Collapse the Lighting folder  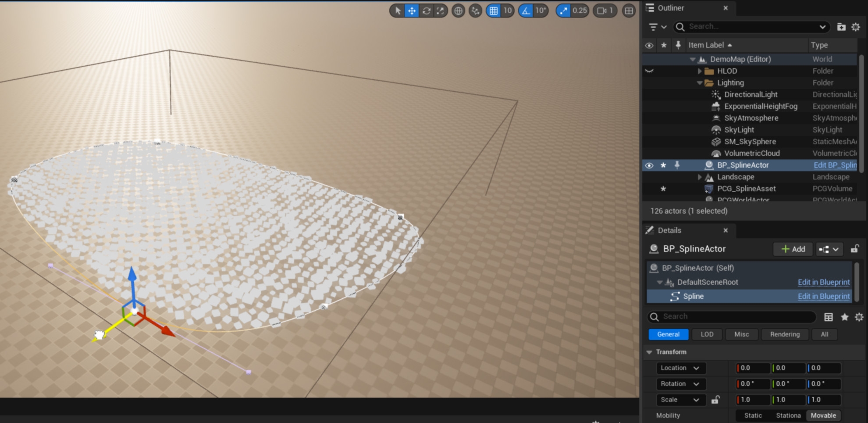(x=700, y=83)
